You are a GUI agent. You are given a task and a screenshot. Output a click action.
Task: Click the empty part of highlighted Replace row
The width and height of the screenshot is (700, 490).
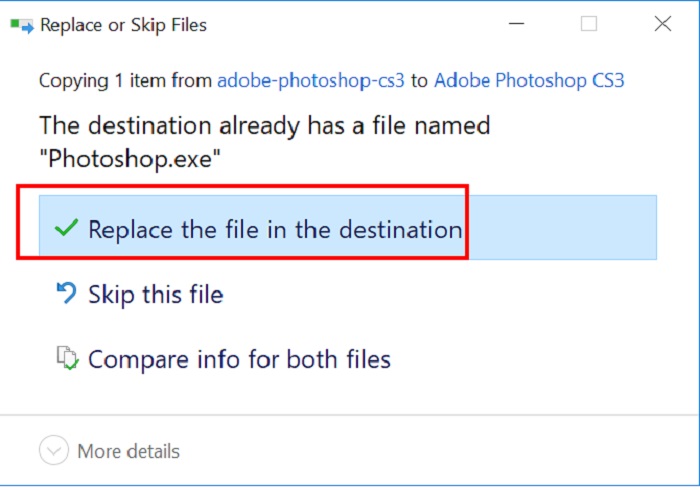coord(562,228)
